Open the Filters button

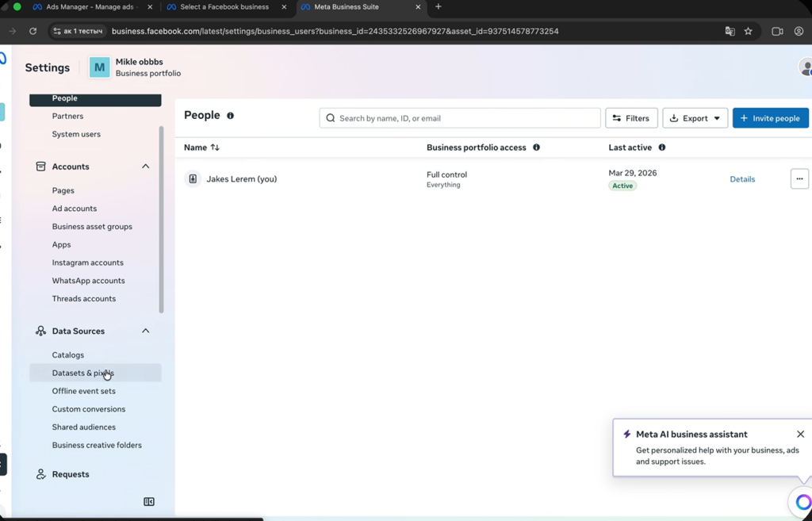[631, 118]
